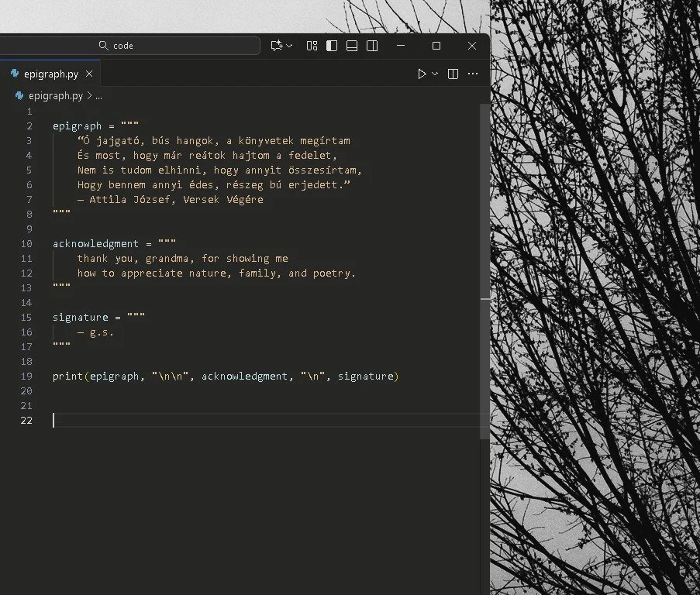
Task: Click line number 2
Action: 29,126
